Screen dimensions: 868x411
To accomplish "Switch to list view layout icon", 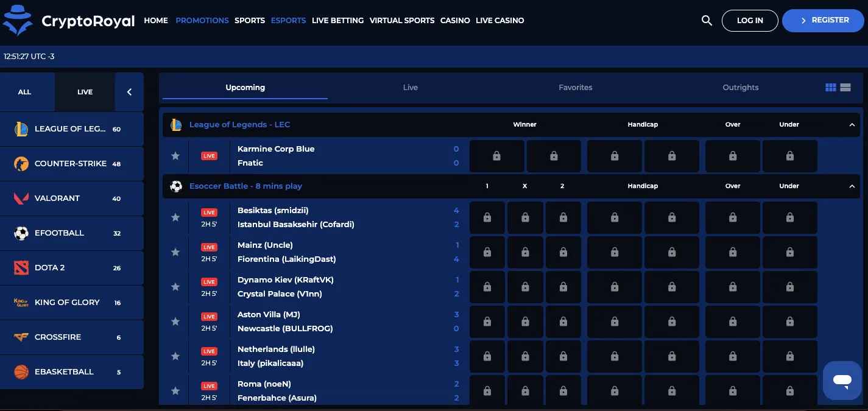I will (x=845, y=88).
